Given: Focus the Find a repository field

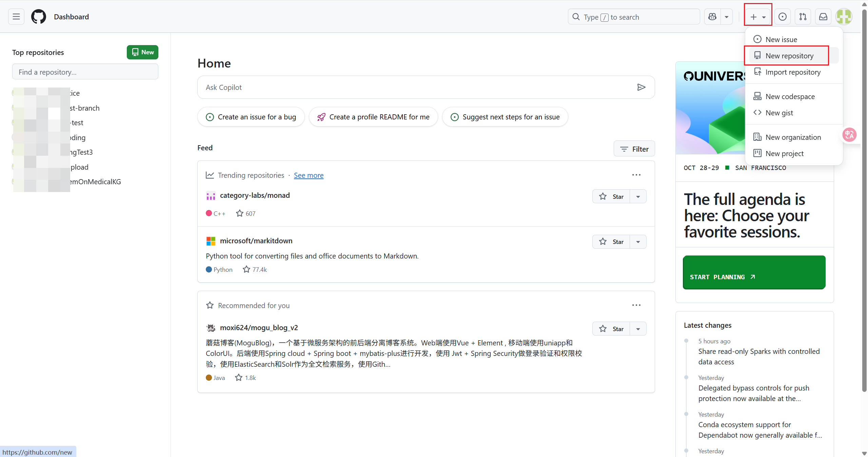Looking at the screenshot, I should (85, 72).
